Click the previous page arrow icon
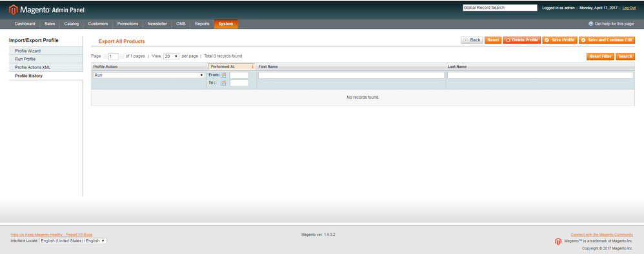The width and height of the screenshot is (644, 254). click(x=105, y=56)
